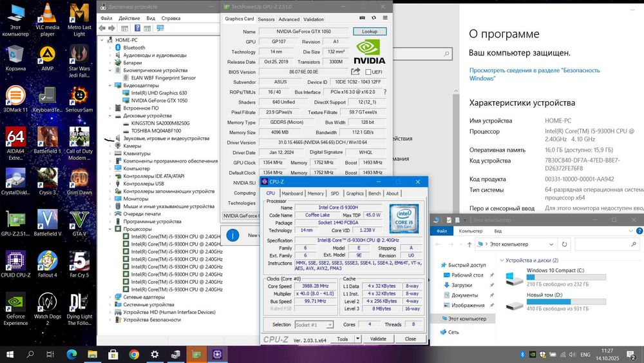
Task: Click GPU-Z refresh icon
Action: pyautogui.click(x=374, y=17)
